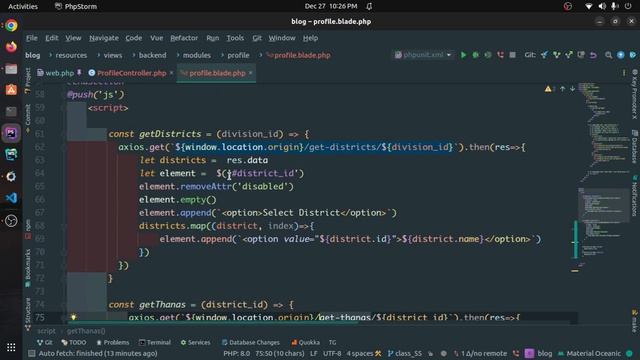The image size is (640, 360).
Task: Open the Project tool window
Action: (27, 80)
